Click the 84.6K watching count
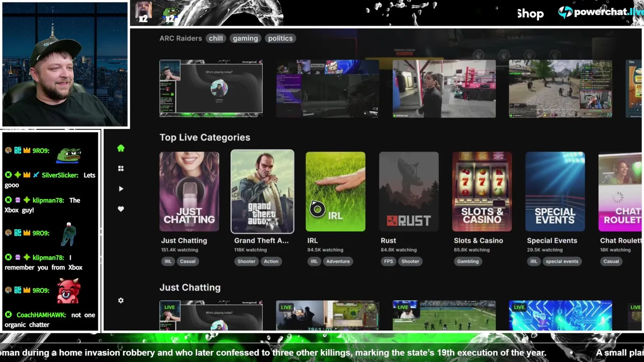 [398, 250]
